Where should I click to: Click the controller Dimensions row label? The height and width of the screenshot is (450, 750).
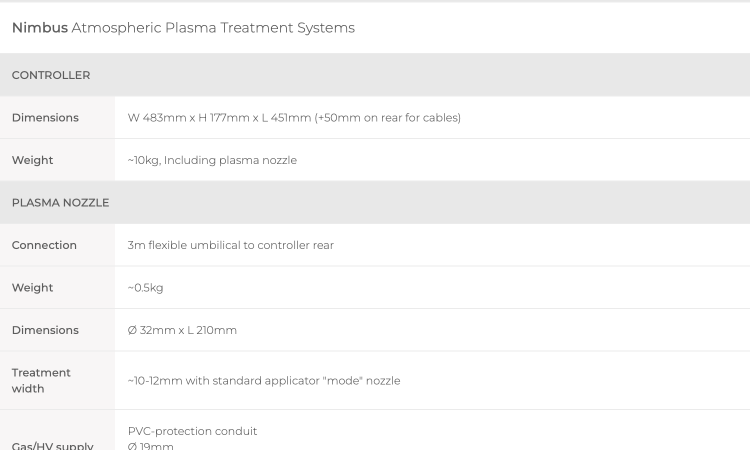(x=45, y=118)
